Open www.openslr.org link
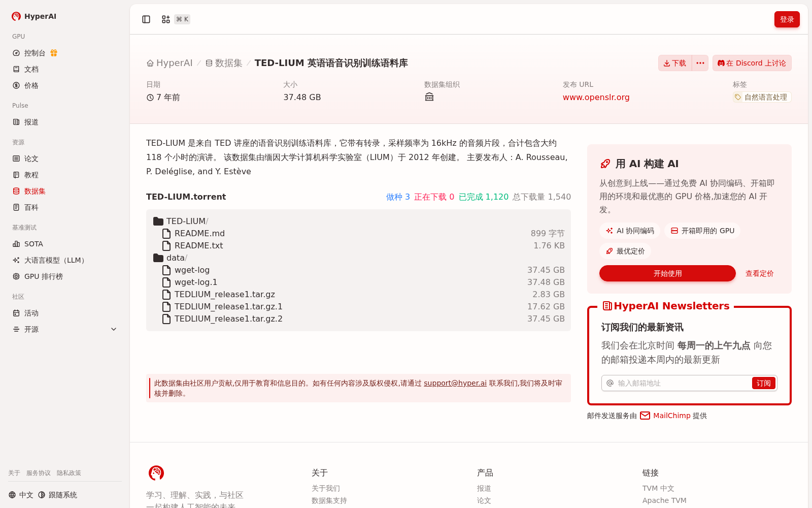This screenshot has width=812, height=508. coord(596,97)
